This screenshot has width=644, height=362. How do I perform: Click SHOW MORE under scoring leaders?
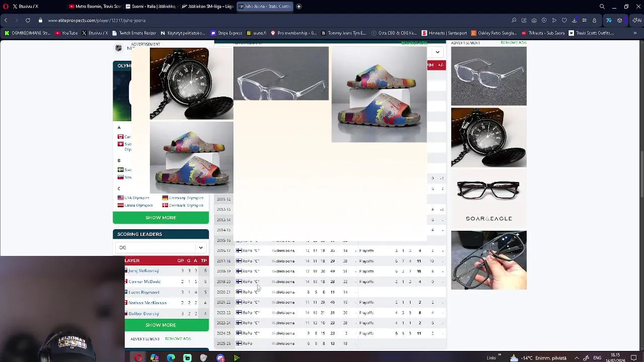160,325
